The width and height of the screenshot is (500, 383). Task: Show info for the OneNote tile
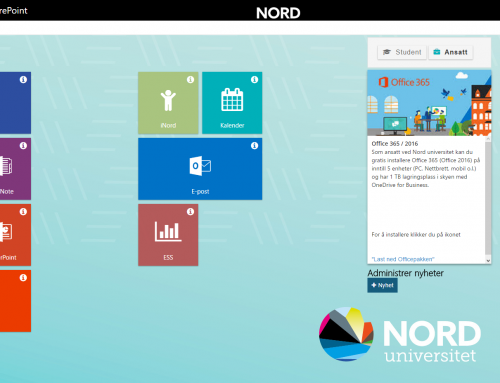23,146
